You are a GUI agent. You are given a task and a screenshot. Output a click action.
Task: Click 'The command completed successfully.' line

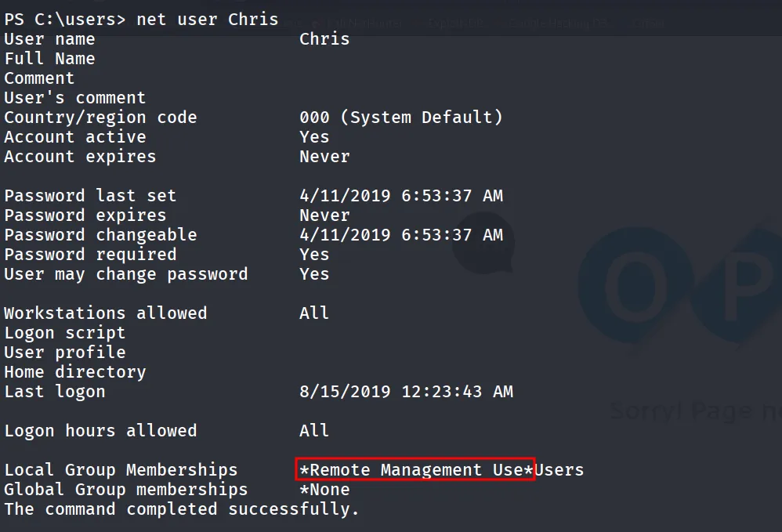click(182, 509)
